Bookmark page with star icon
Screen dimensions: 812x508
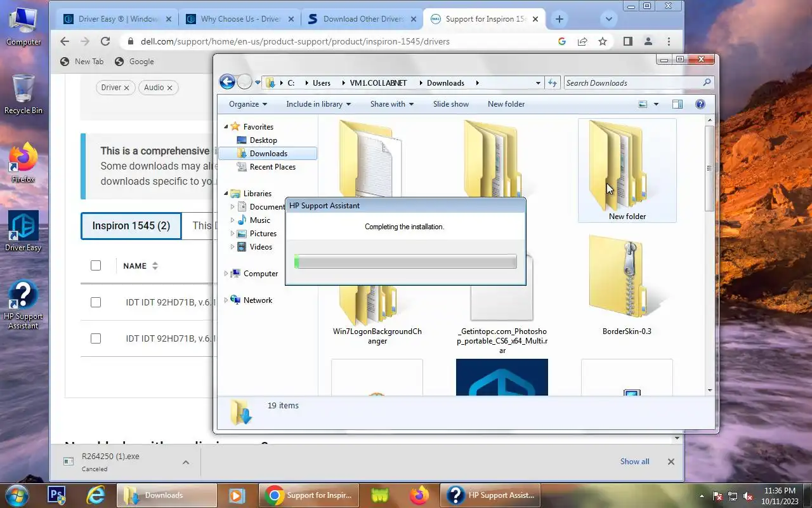click(603, 41)
